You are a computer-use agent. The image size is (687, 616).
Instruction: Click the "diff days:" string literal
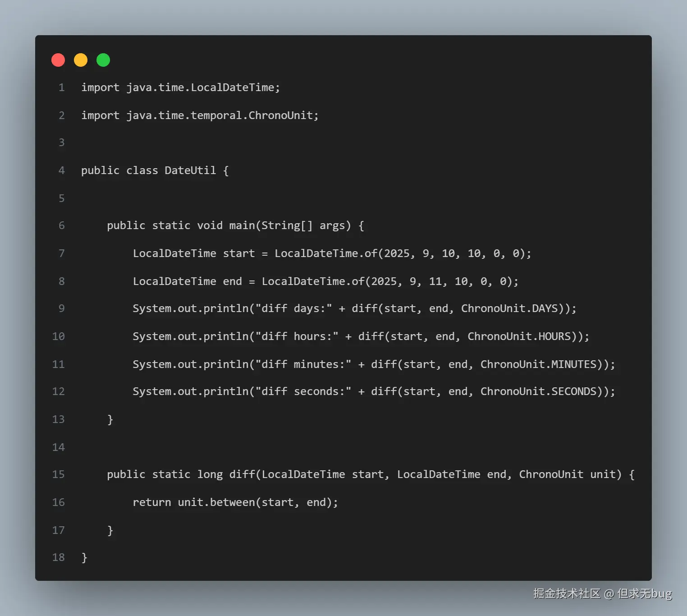[293, 308]
